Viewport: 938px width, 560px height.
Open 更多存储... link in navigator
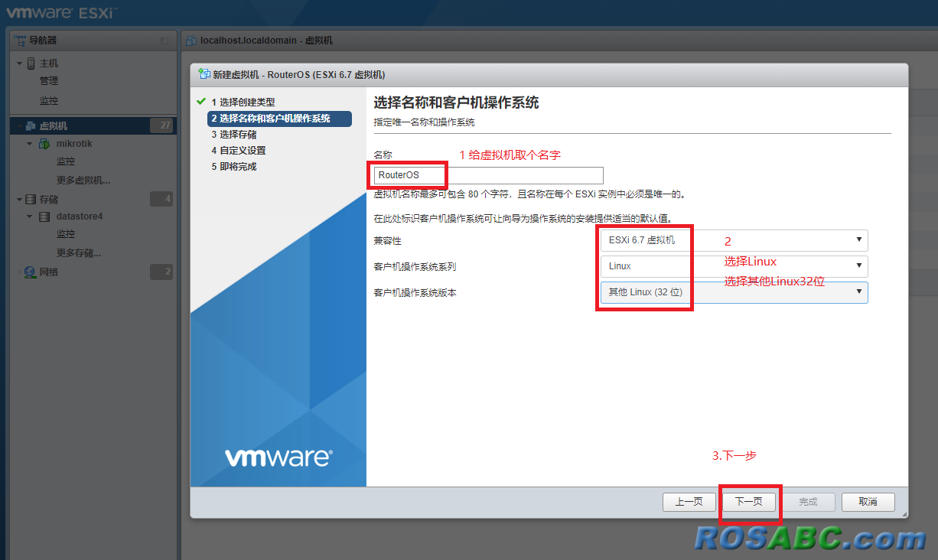point(79,252)
